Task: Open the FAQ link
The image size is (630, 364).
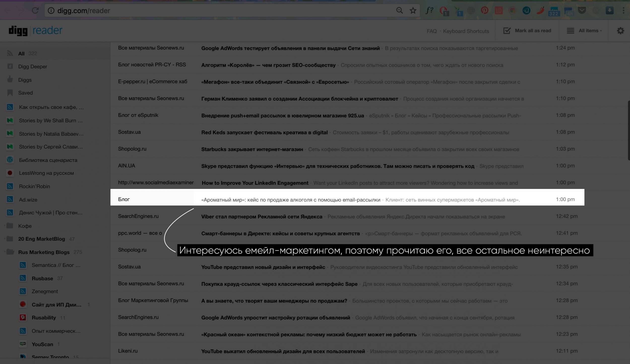Action: [431, 31]
